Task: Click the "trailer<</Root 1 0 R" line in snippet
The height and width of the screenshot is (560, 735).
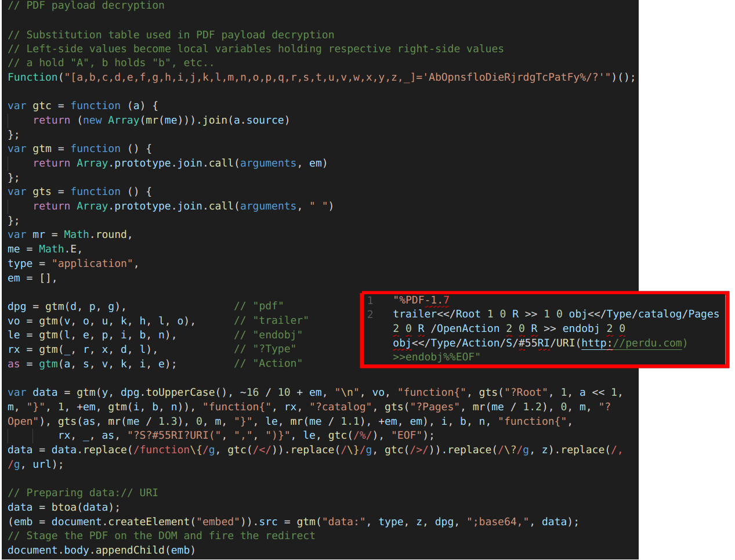Action: click(x=556, y=314)
